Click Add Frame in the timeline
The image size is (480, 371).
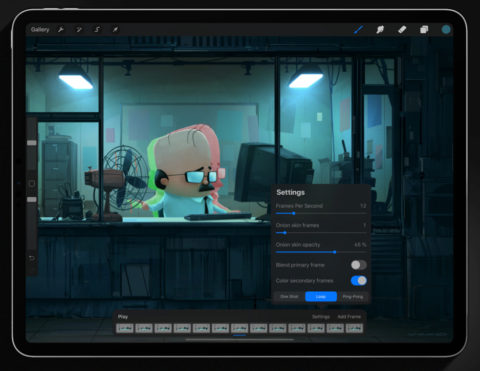(x=349, y=317)
